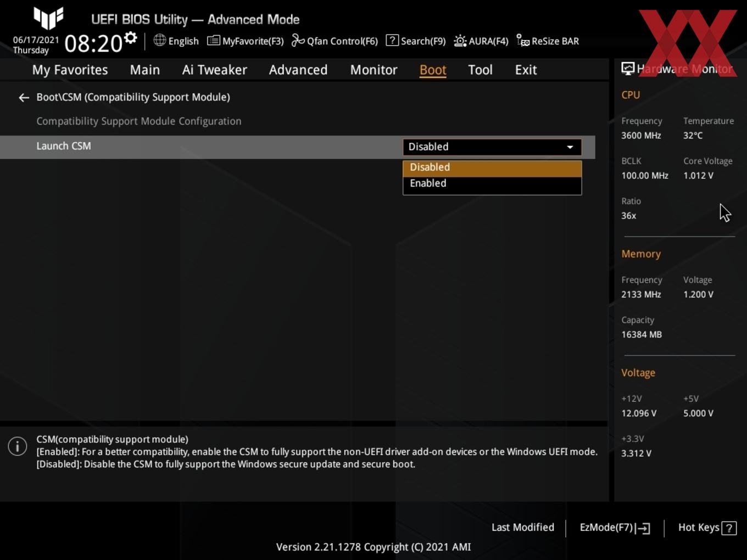Click the Launch CSM dropdown arrow
The image size is (747, 560).
pos(570,147)
